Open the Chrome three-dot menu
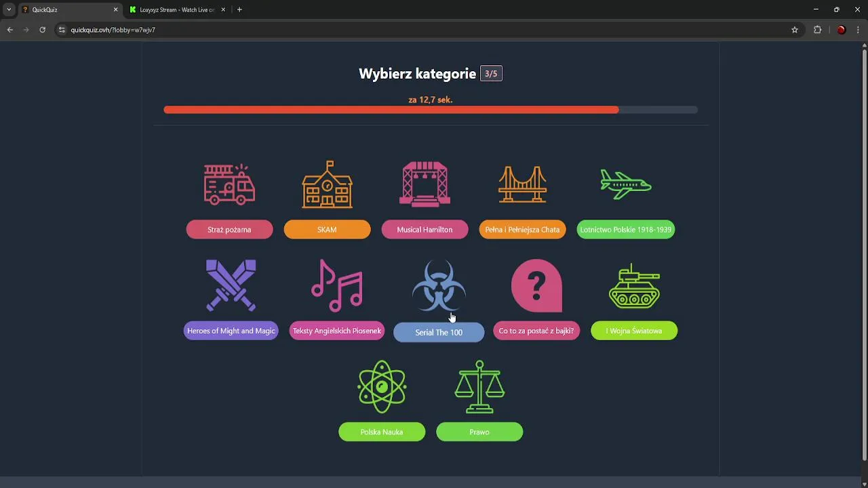Image resolution: width=868 pixels, height=488 pixels. tap(858, 30)
